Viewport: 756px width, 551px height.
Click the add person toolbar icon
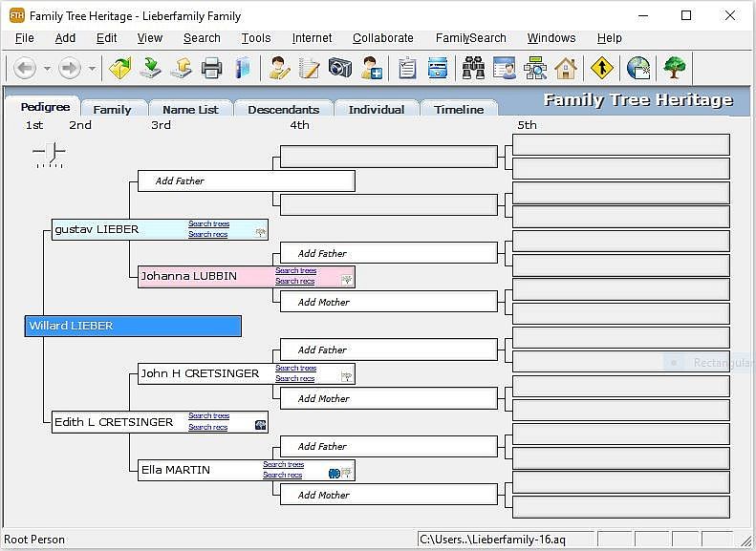coord(372,68)
